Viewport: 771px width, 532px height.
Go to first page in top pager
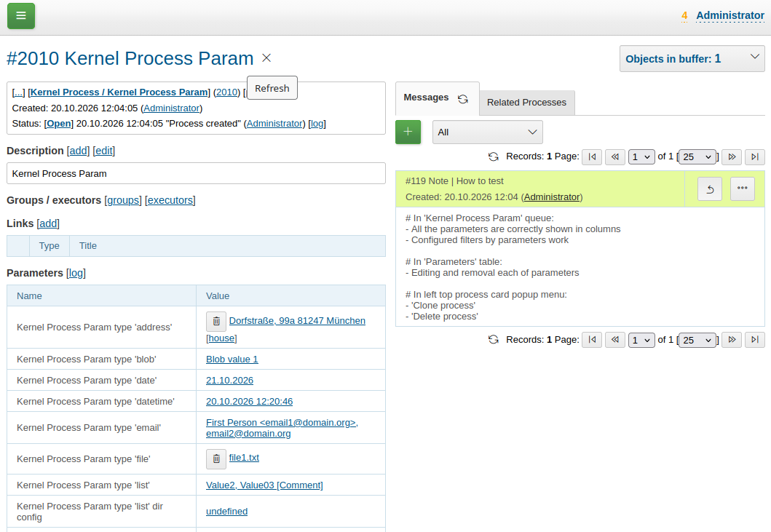(592, 157)
